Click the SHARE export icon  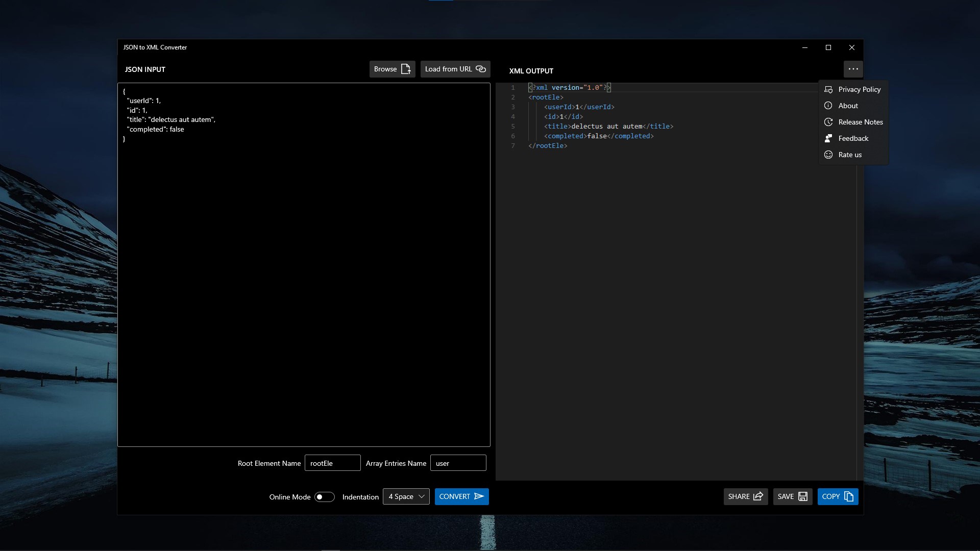(x=758, y=496)
